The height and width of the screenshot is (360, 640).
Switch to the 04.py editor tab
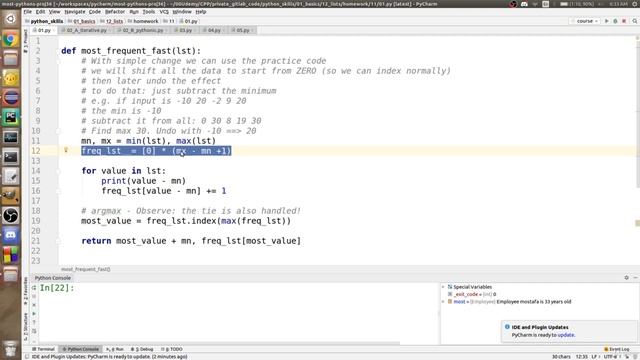pyautogui.click(x=214, y=30)
